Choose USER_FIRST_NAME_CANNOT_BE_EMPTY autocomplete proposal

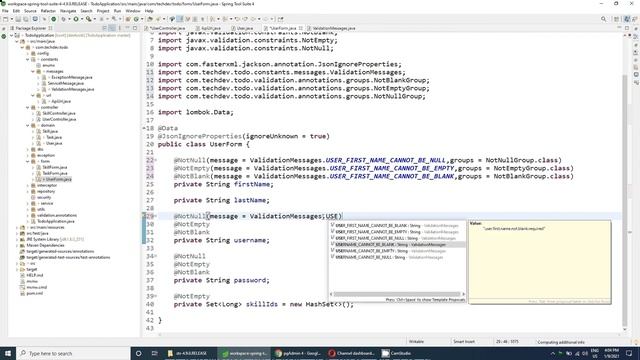click(x=398, y=232)
